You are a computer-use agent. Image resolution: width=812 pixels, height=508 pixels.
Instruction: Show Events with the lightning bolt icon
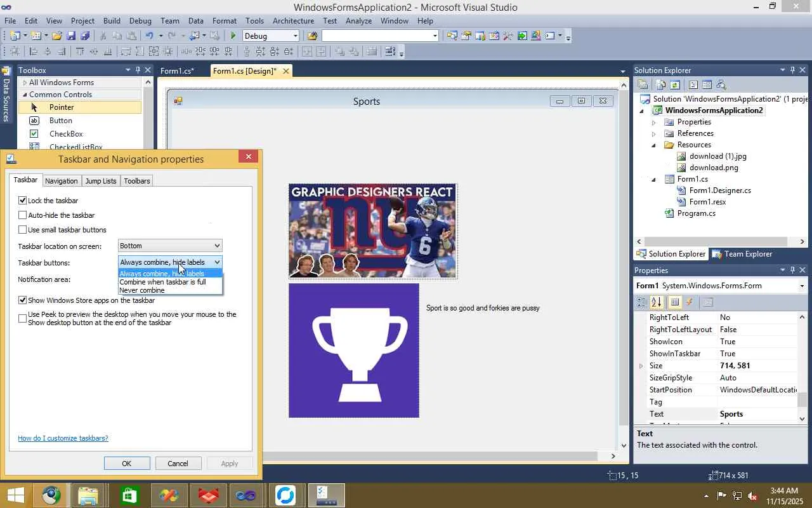(690, 302)
